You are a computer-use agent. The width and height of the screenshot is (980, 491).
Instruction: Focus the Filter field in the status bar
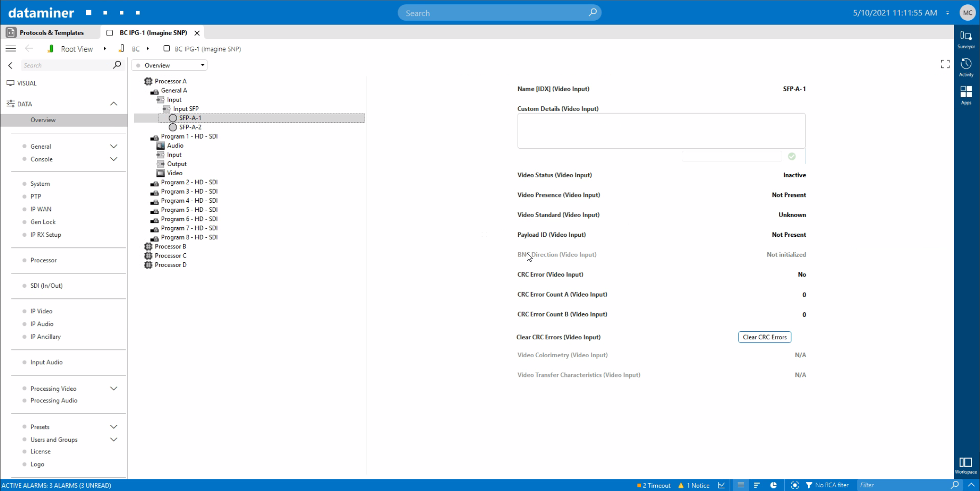[x=902, y=485]
